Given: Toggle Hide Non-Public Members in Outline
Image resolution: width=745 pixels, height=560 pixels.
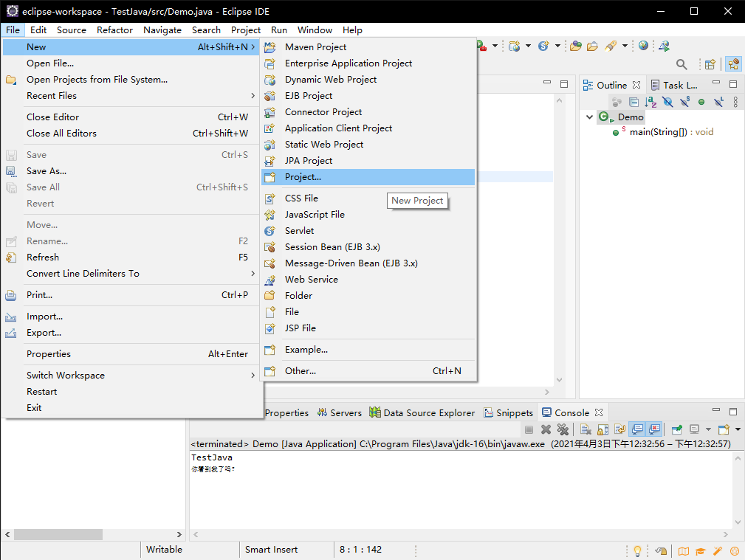Looking at the screenshot, I should tap(701, 102).
